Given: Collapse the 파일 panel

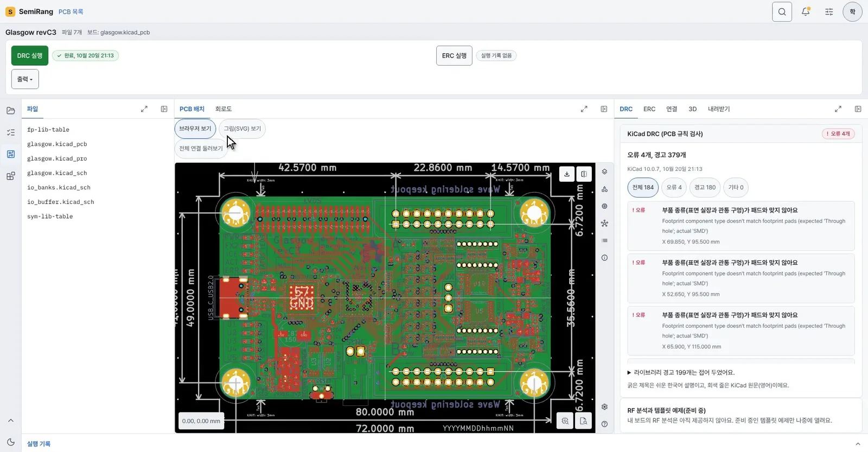Looking at the screenshot, I should tap(164, 109).
